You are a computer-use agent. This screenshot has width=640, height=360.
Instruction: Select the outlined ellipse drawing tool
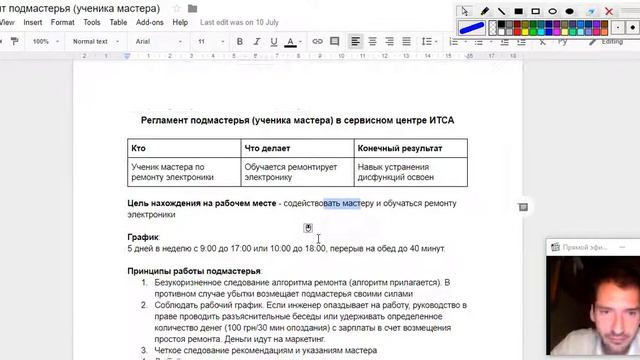pyautogui.click(x=553, y=11)
